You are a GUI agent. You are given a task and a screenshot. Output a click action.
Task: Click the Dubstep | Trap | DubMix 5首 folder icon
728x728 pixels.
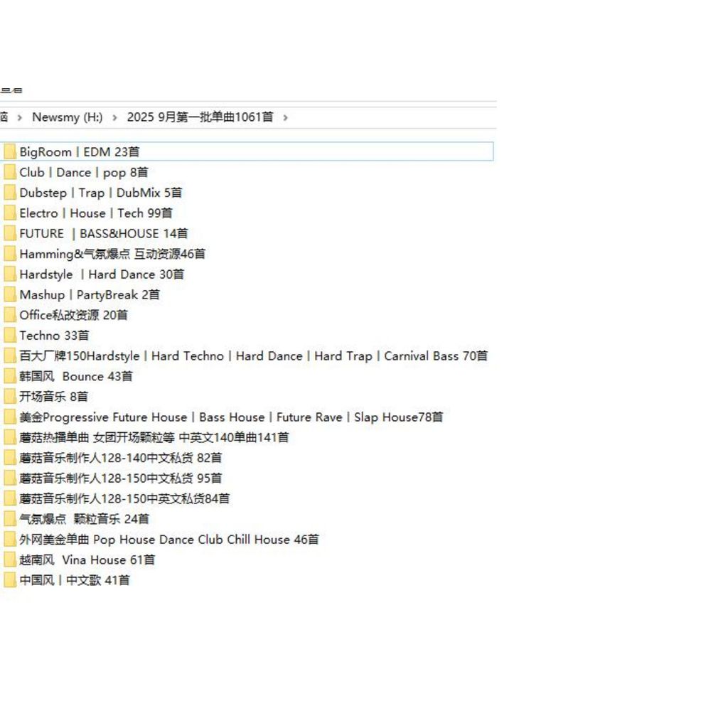10,193
